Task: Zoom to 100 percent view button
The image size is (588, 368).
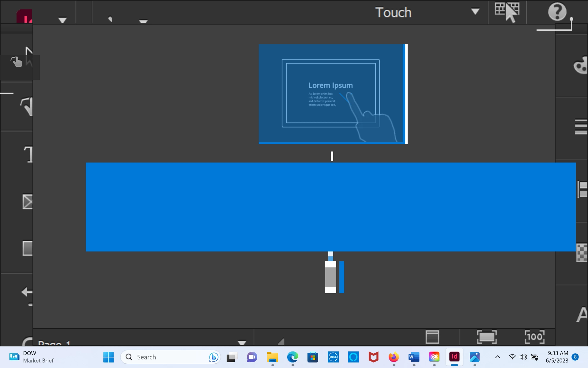Action: point(534,337)
